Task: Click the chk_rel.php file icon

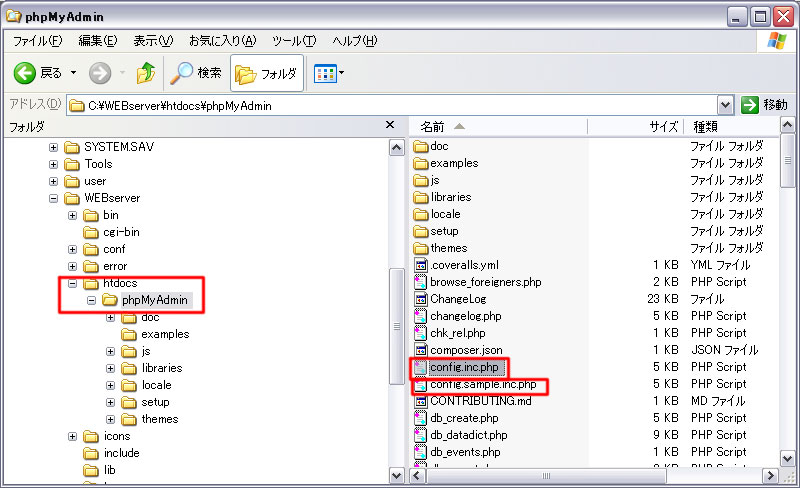Action: pos(420,333)
